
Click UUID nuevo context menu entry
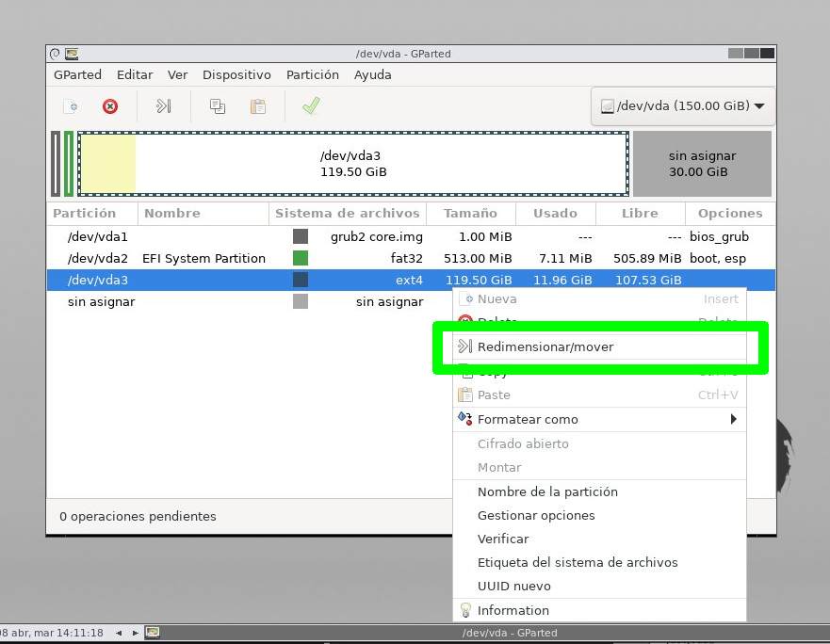coord(513,586)
